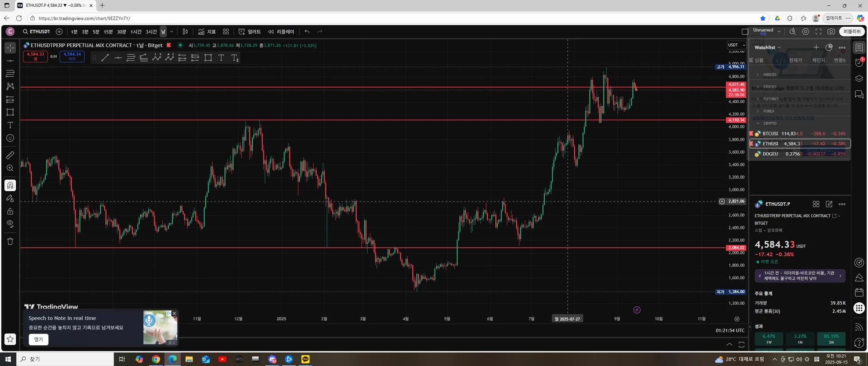Select BTCUSDT row in the watchlist
The image size is (868, 366).
pyautogui.click(x=799, y=134)
